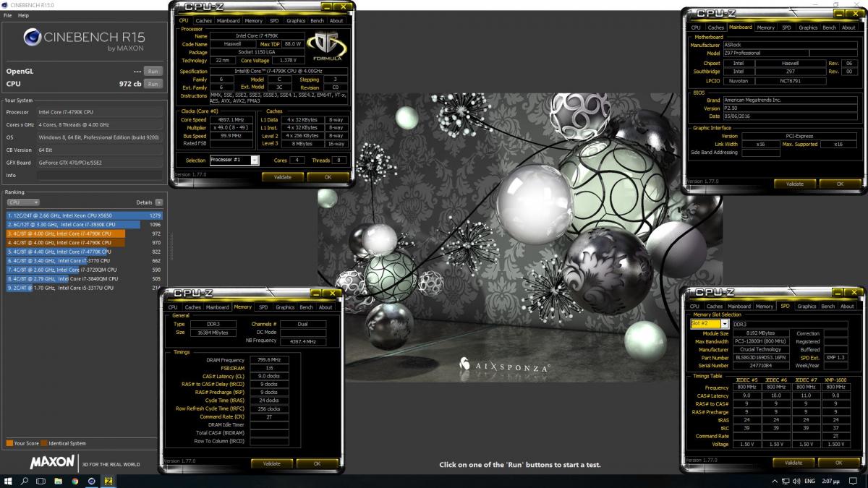Image resolution: width=868 pixels, height=488 pixels.
Task: Click Validate in CPU-Z memory Timings window
Action: (271, 463)
